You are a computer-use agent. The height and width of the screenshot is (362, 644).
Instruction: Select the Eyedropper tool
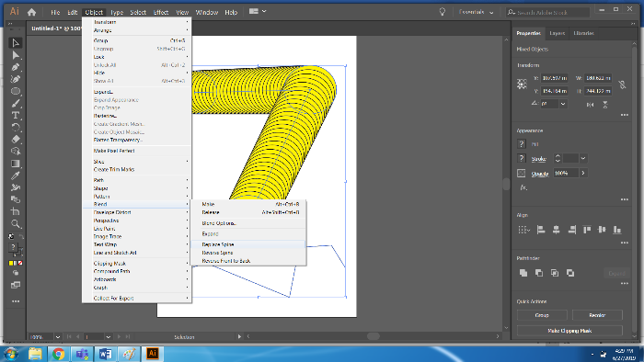pyautogui.click(x=16, y=175)
